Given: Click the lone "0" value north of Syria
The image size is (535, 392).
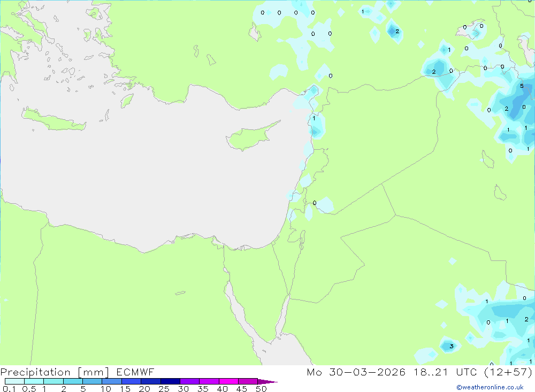Looking at the screenshot, I should click(330, 76).
